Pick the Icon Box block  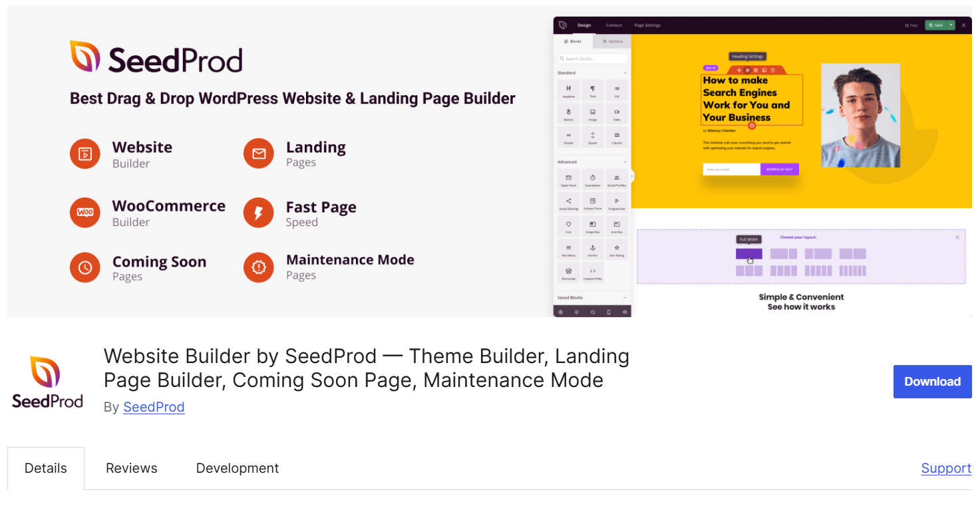coord(617,225)
